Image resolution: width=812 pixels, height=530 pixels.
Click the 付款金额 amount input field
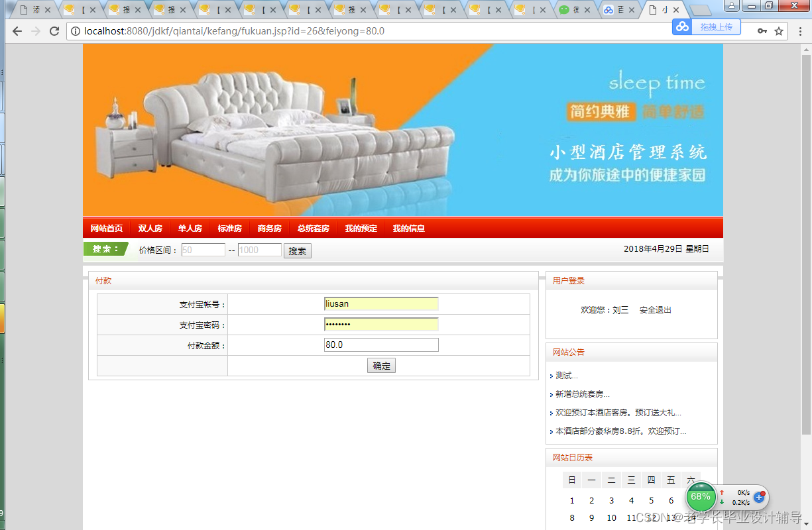(381, 344)
